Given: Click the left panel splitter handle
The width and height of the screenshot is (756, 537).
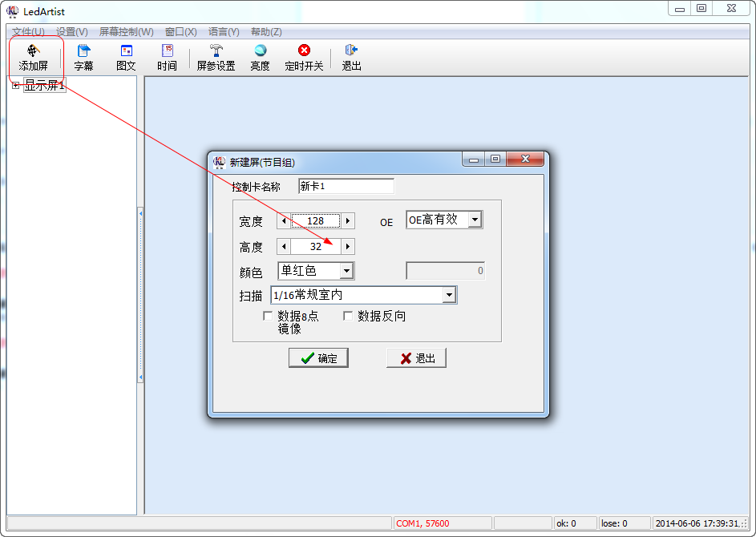Looking at the screenshot, I should [x=140, y=295].
